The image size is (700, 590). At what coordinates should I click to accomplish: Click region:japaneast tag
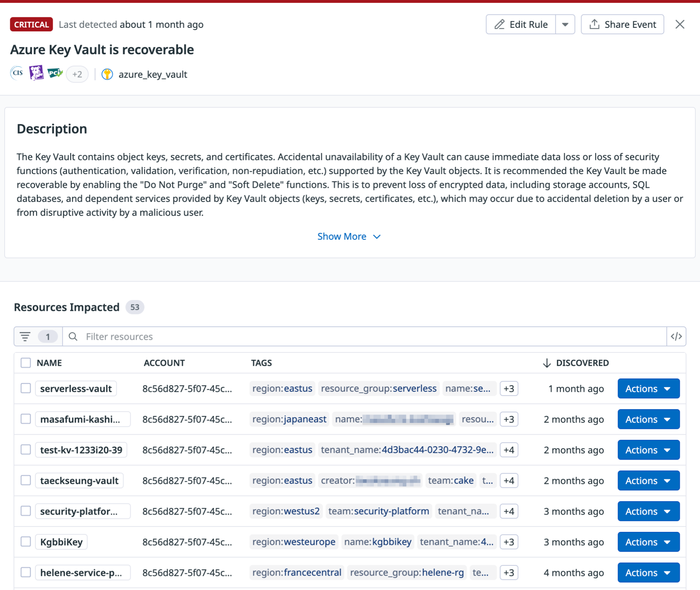tap(289, 419)
